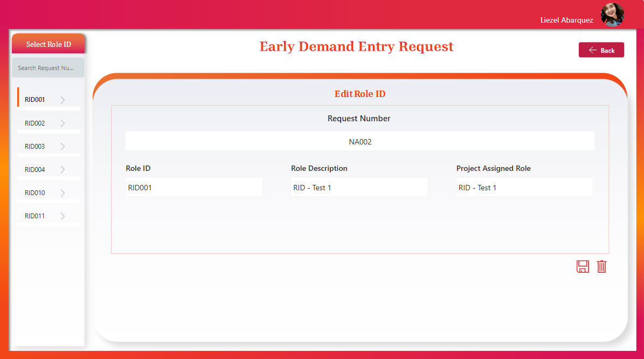Choose RID003 from the sidebar
Image resolution: width=644 pixels, height=359 pixels.
35,147
